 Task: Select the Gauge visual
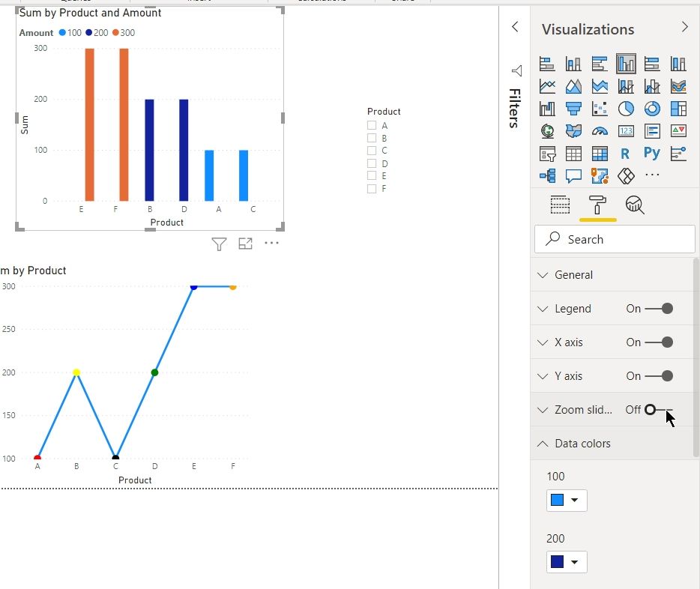600,130
